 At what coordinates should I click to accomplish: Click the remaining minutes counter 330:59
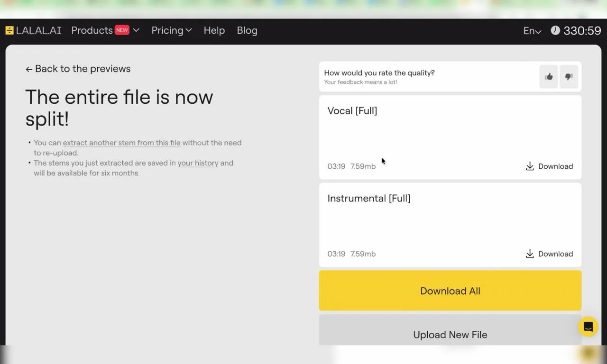(582, 31)
